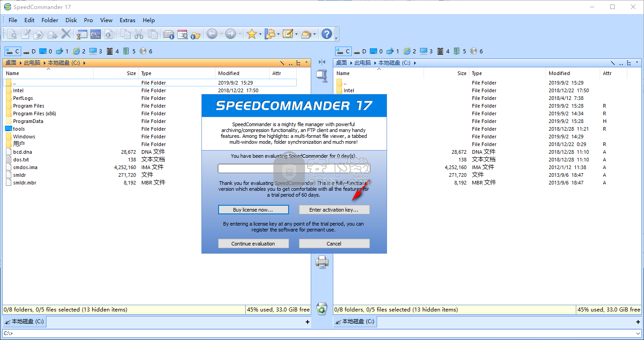Image resolution: width=644 pixels, height=340 pixels.
Task: Select Program Files (x86) in left panel
Action: click(34, 113)
